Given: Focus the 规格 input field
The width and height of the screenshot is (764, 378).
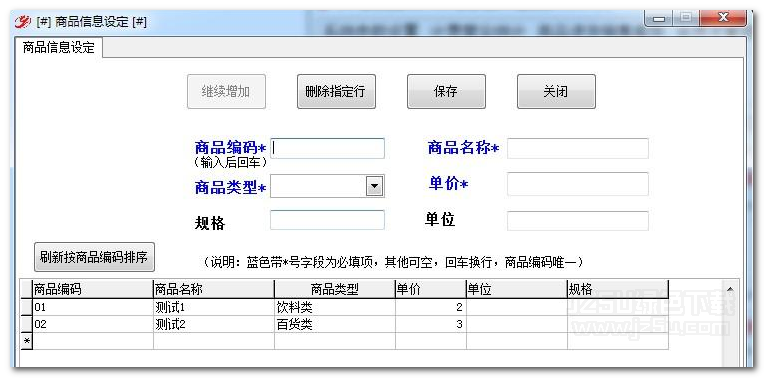Looking at the screenshot, I should 327,220.
